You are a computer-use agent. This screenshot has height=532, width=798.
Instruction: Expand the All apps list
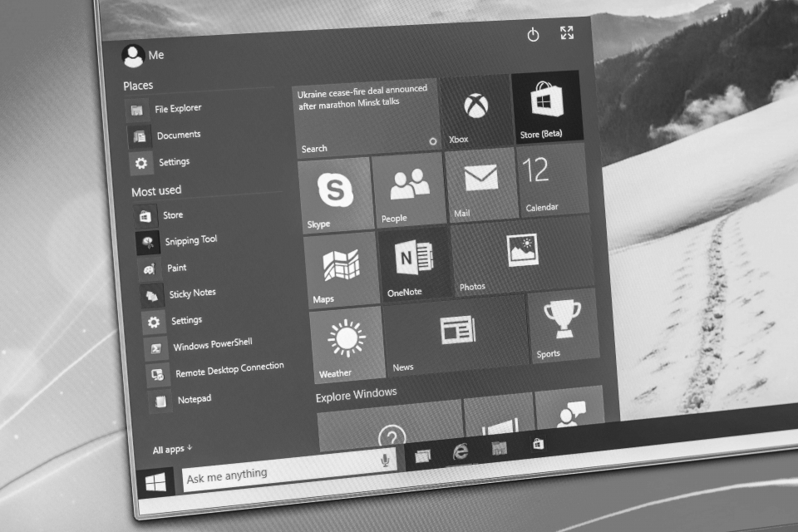(173, 449)
